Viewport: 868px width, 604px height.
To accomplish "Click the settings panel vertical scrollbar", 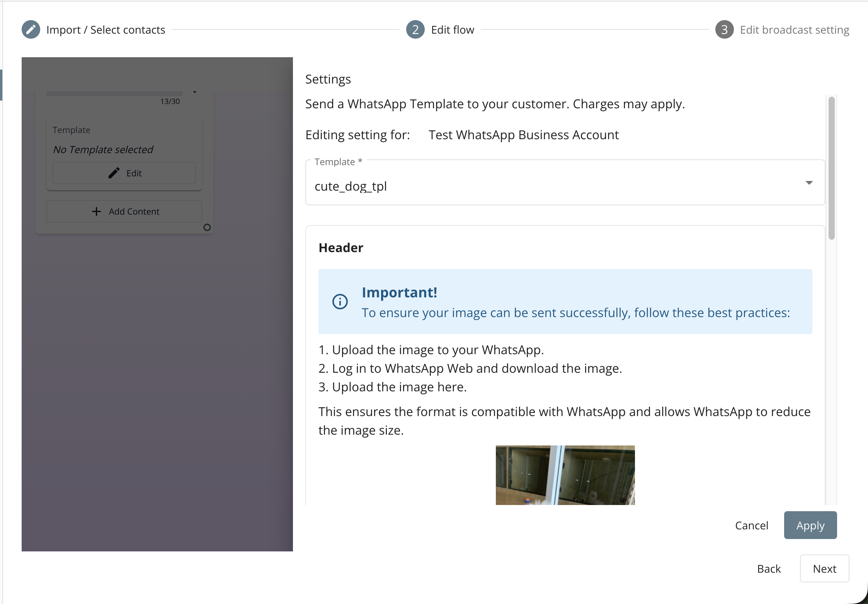I will pos(832,168).
